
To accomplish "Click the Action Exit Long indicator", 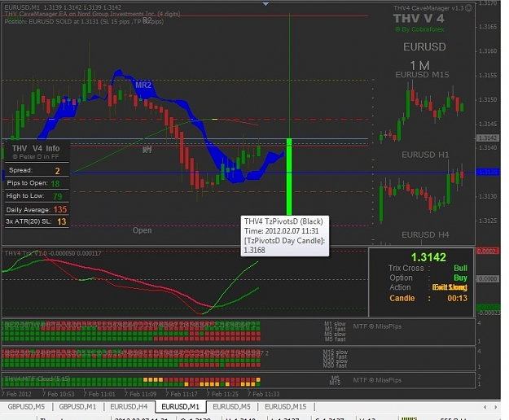I will point(450,287).
